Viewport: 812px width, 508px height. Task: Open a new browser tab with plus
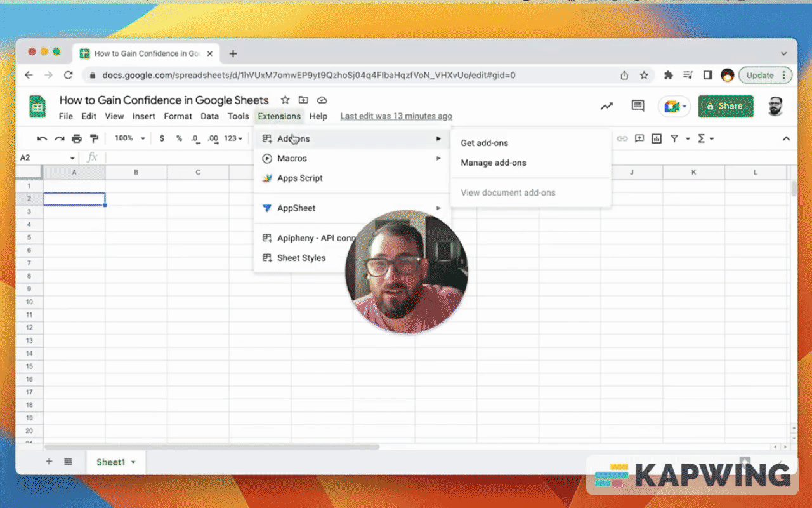pyautogui.click(x=233, y=53)
